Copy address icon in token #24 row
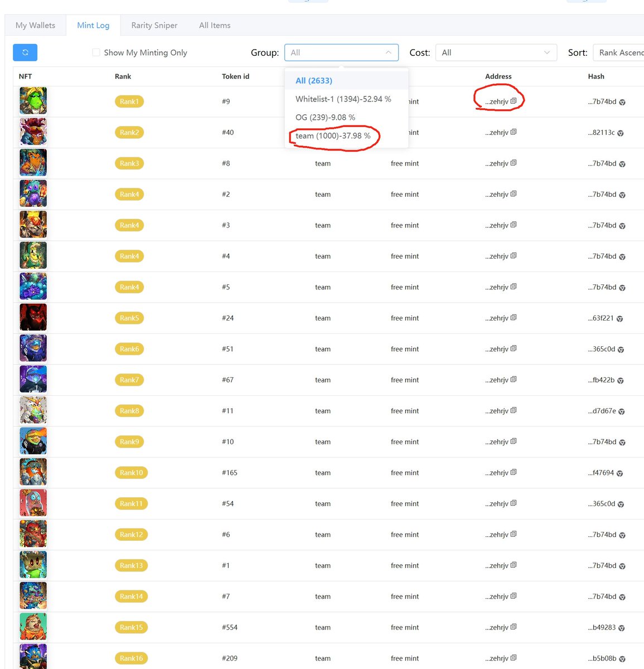The width and height of the screenshot is (644, 669). coord(514,318)
